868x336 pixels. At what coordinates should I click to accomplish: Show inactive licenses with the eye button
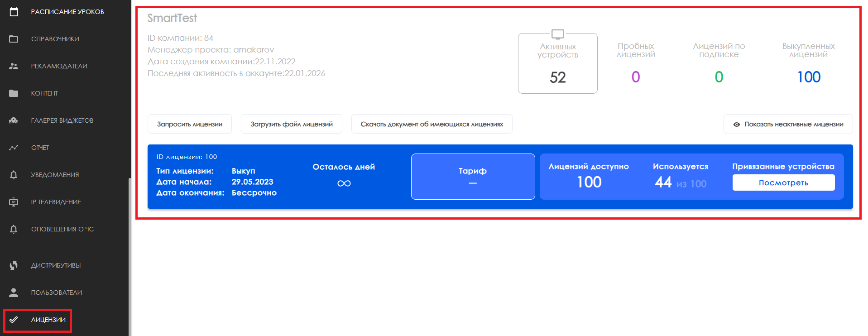[788, 124]
